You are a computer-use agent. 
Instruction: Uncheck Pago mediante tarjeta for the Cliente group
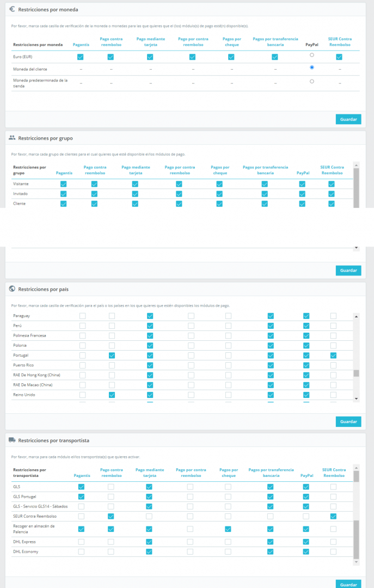(135, 204)
